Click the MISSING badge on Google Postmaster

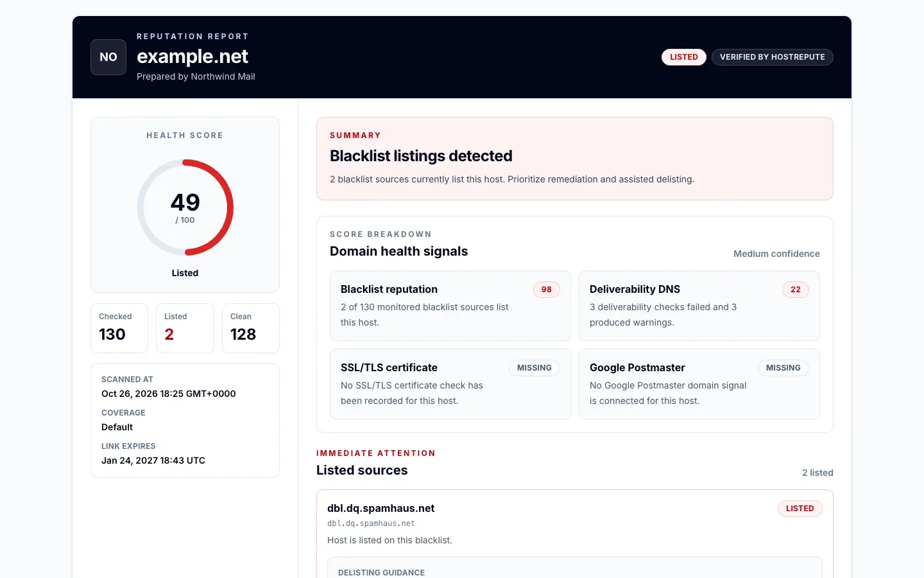click(783, 368)
